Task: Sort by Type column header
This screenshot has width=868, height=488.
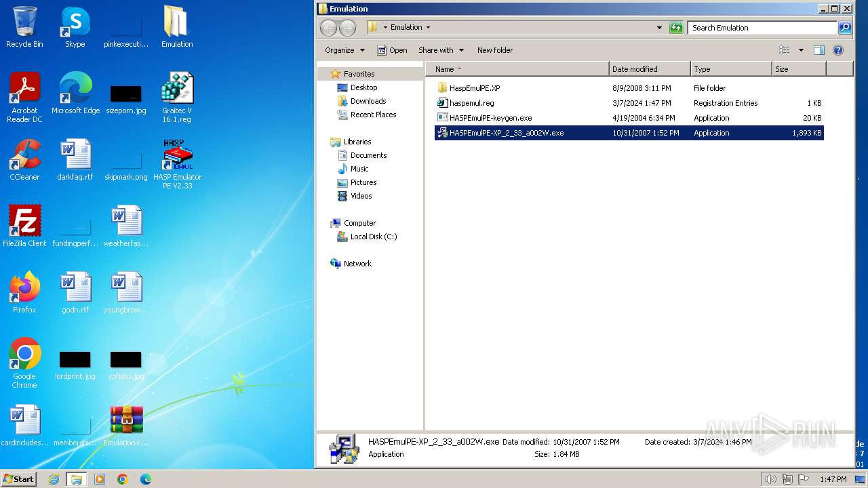Action: point(731,69)
